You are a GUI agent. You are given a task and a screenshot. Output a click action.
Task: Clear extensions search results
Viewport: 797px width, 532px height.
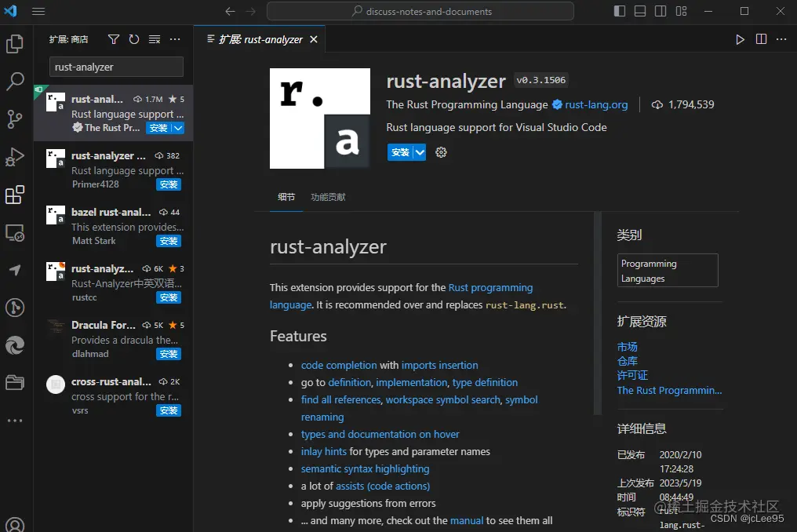pyautogui.click(x=155, y=39)
